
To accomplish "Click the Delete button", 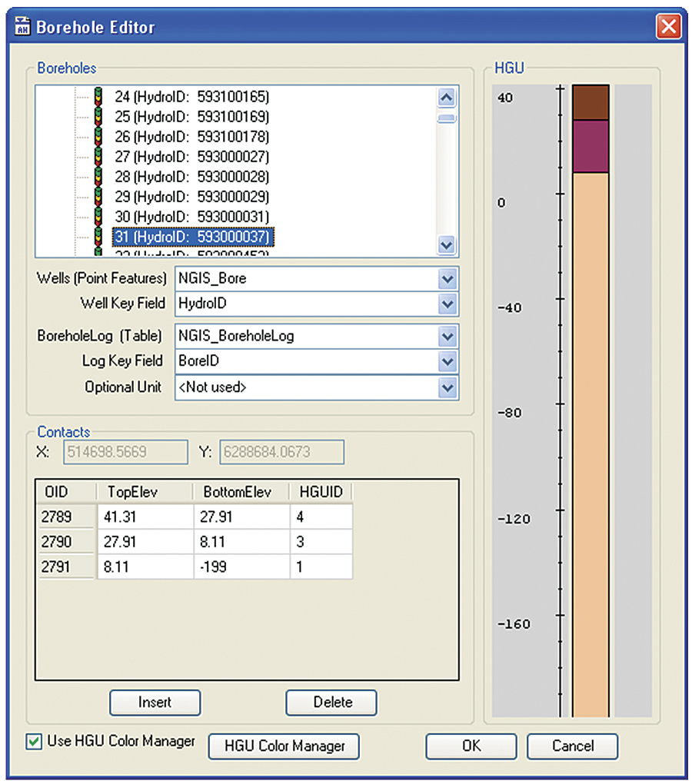I will click(x=331, y=703).
